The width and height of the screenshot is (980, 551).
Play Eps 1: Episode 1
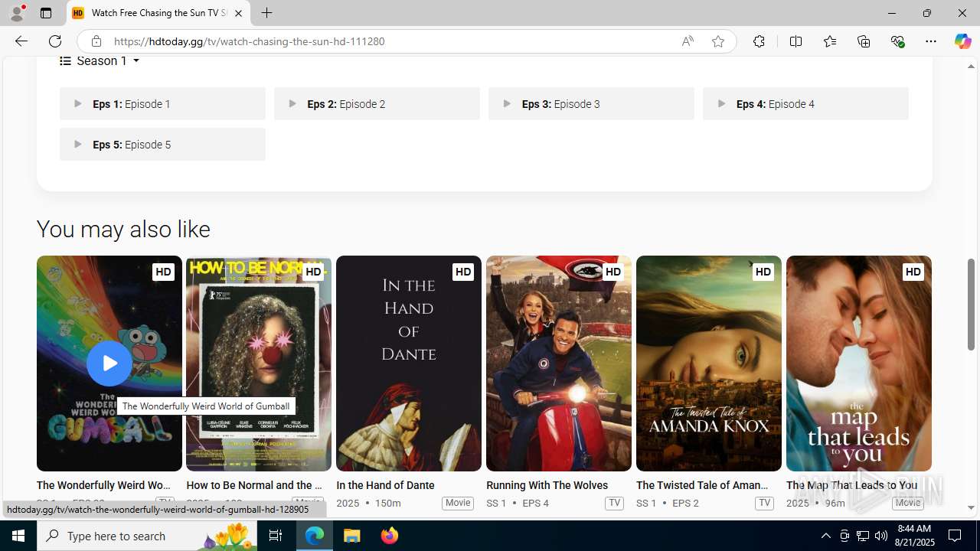162,103
